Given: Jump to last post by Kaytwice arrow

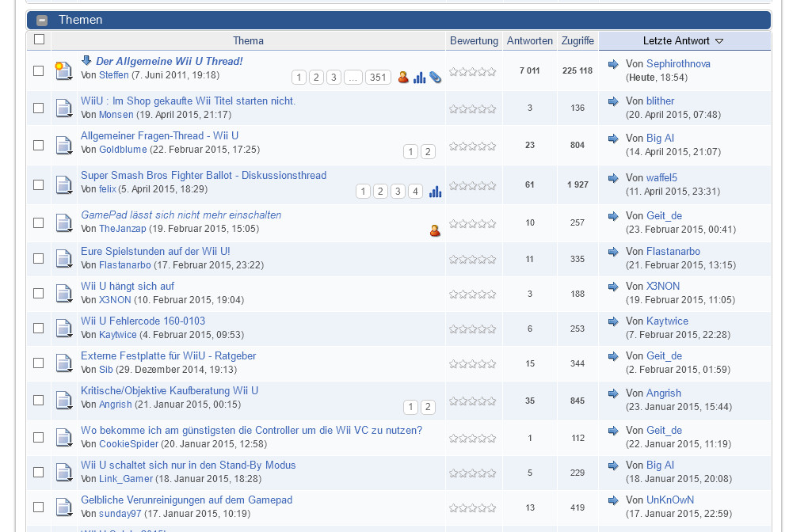Looking at the screenshot, I should coord(613,321).
